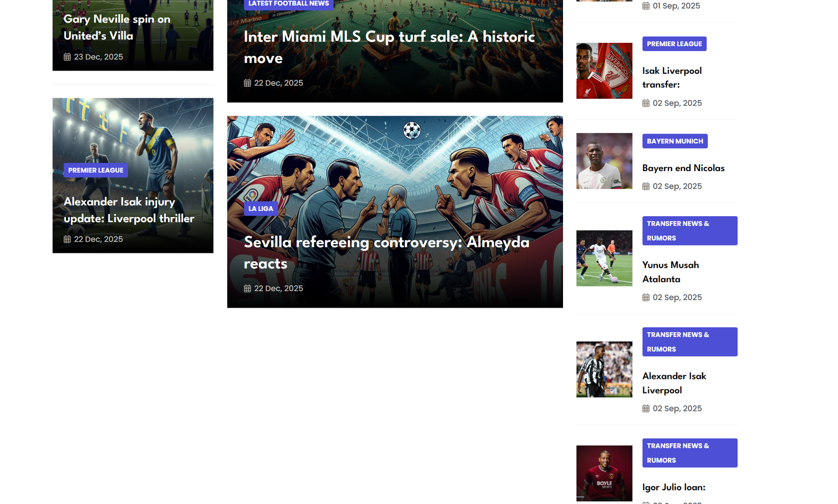Select the Transfer News & Rumors badge above Yunus Musah

tap(690, 231)
